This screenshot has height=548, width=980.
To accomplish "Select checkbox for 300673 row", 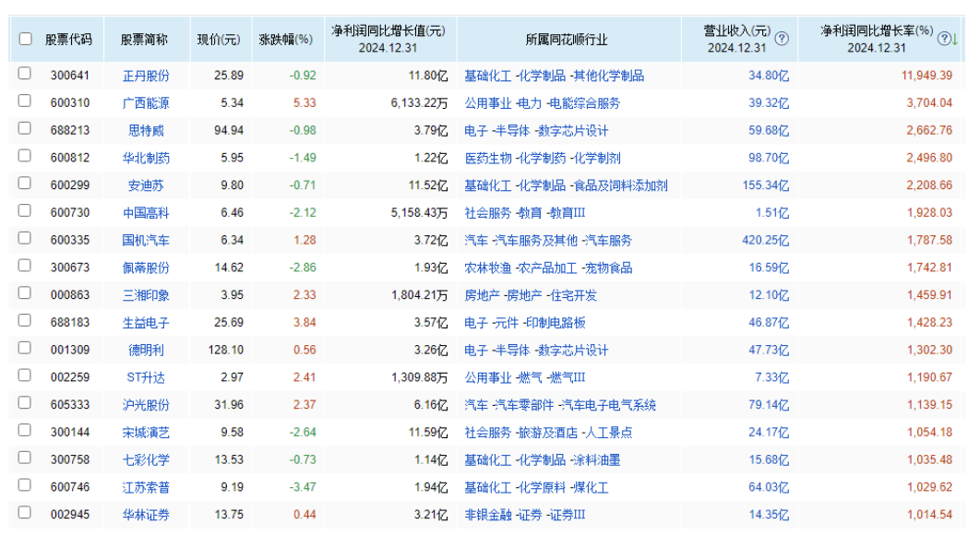I will [x=24, y=266].
